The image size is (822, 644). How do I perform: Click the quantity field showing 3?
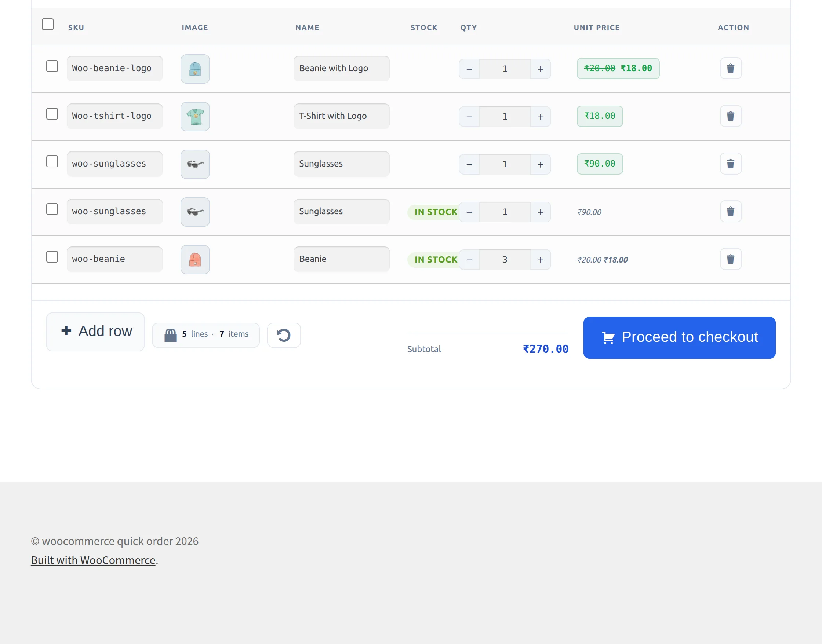coord(505,260)
